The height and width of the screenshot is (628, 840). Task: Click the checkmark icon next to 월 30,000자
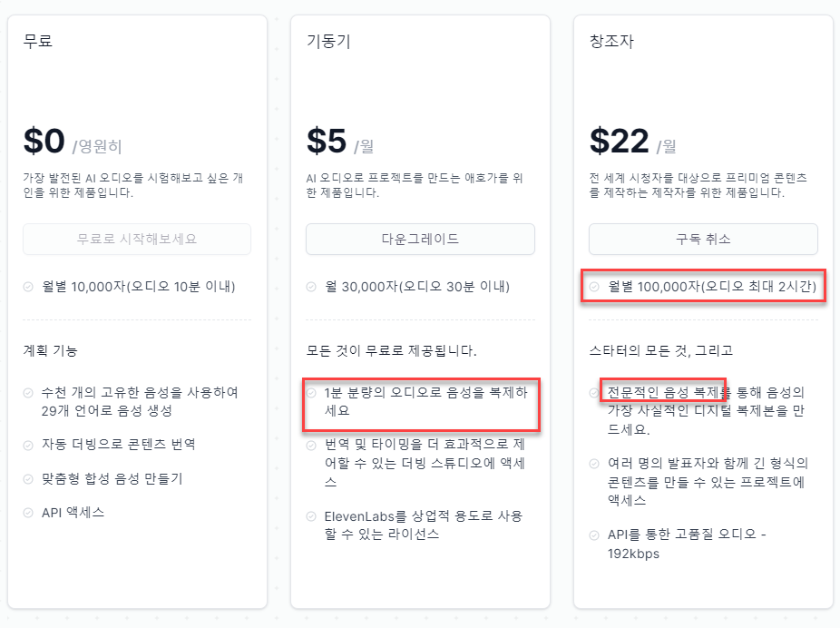click(312, 287)
